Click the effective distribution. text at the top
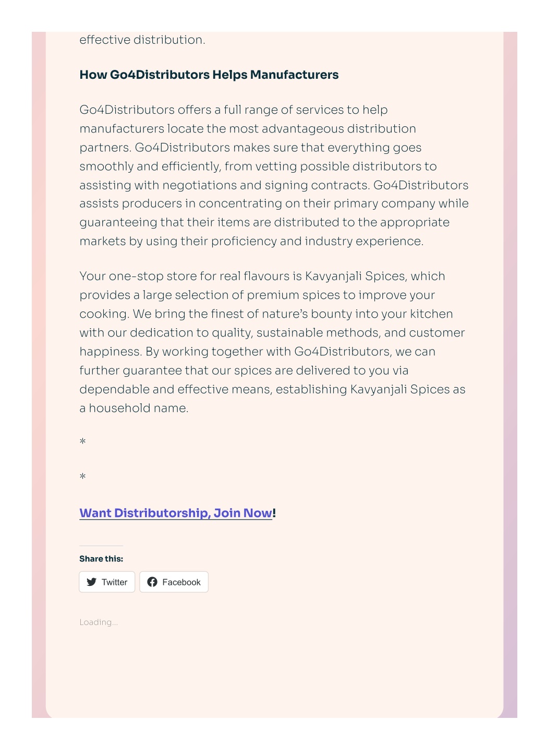 click(x=142, y=40)
